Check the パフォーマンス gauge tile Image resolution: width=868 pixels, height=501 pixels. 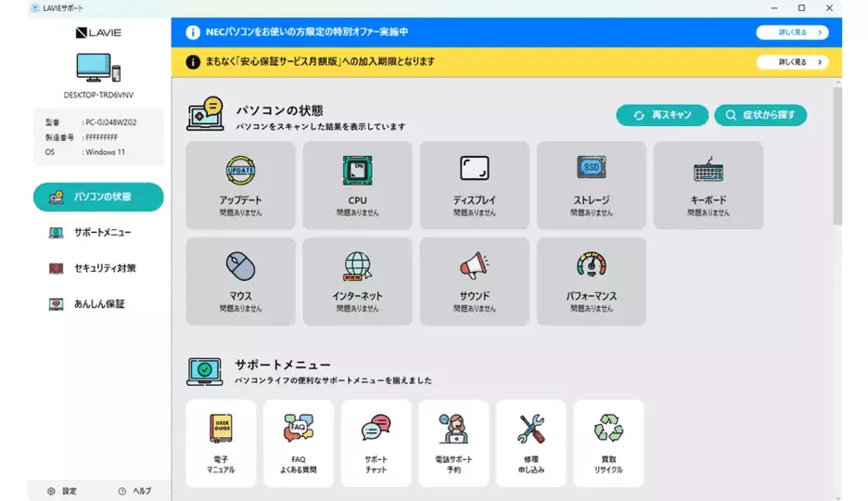591,281
